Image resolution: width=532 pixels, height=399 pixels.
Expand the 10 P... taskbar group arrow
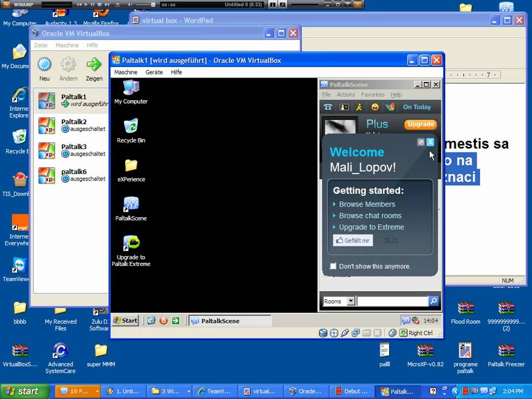pos(97,391)
